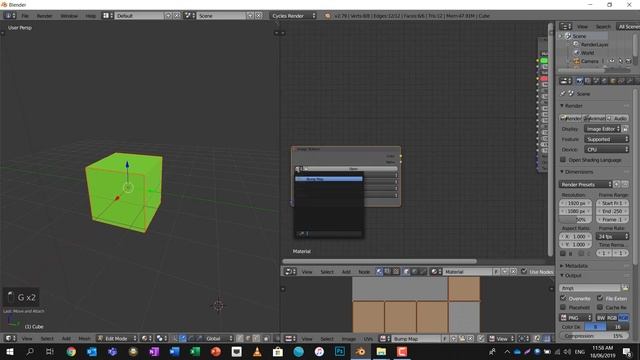Viewport: 640px width, 360px height.
Task: Open the Render menu in top bar
Action: [44, 16]
